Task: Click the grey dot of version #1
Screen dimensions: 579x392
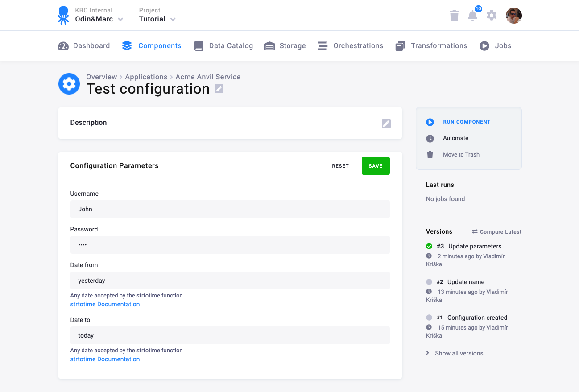Action: pyautogui.click(x=429, y=318)
